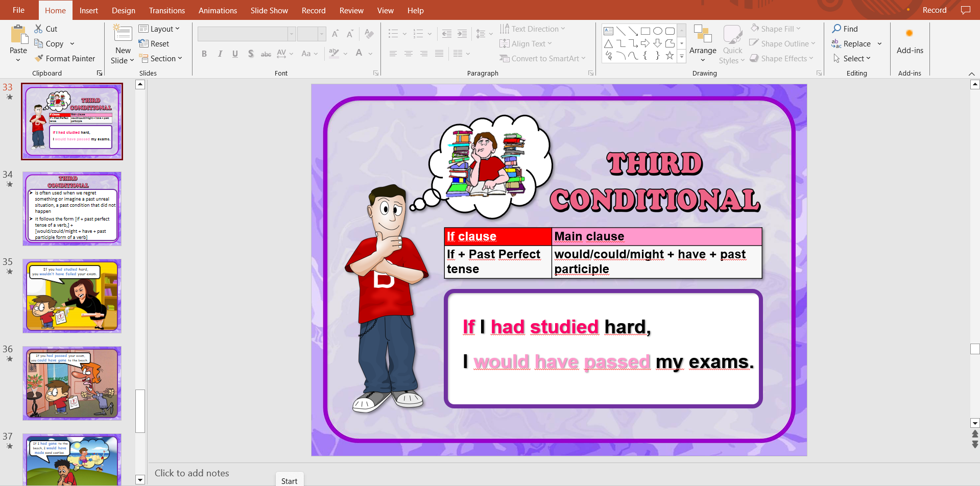Open the Font Color picker
Image resolution: width=980 pixels, height=486 pixels.
[359, 54]
